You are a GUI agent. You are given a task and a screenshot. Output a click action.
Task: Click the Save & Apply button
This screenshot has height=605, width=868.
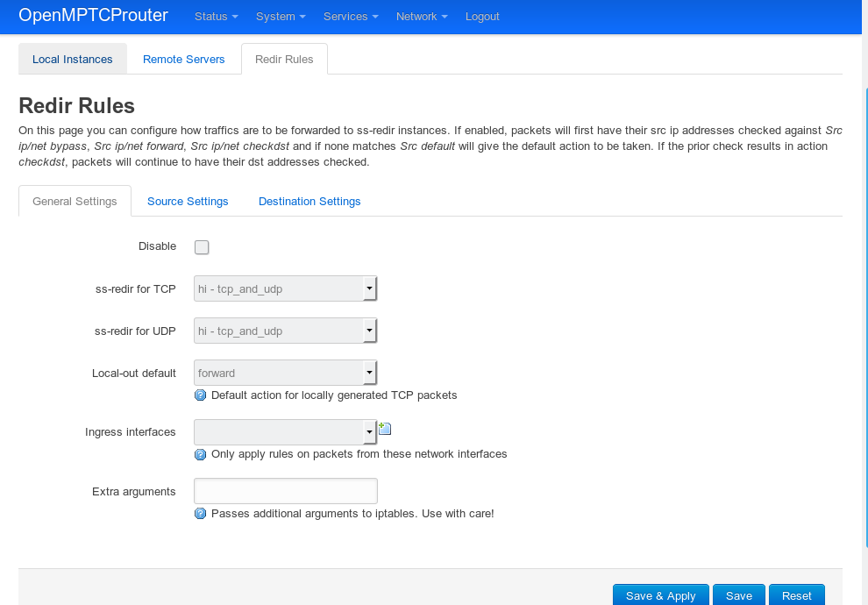pos(660,595)
